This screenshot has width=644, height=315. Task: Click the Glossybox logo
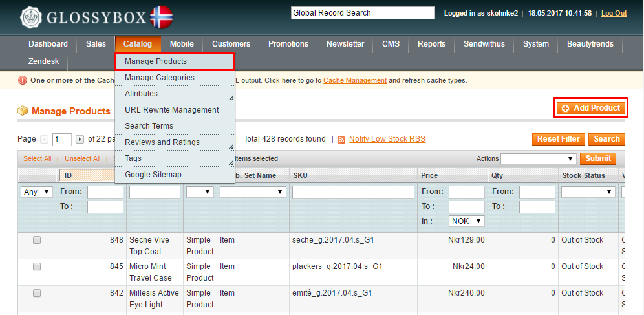[84, 17]
